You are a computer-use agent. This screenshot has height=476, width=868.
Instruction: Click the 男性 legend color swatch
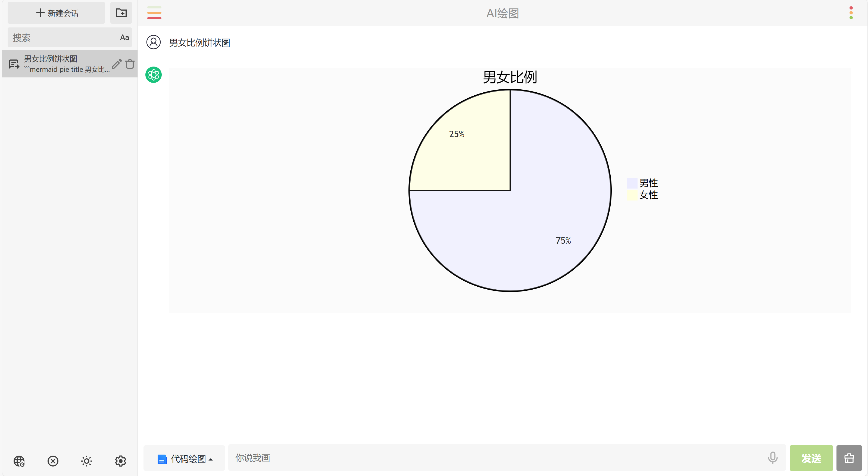632,183
